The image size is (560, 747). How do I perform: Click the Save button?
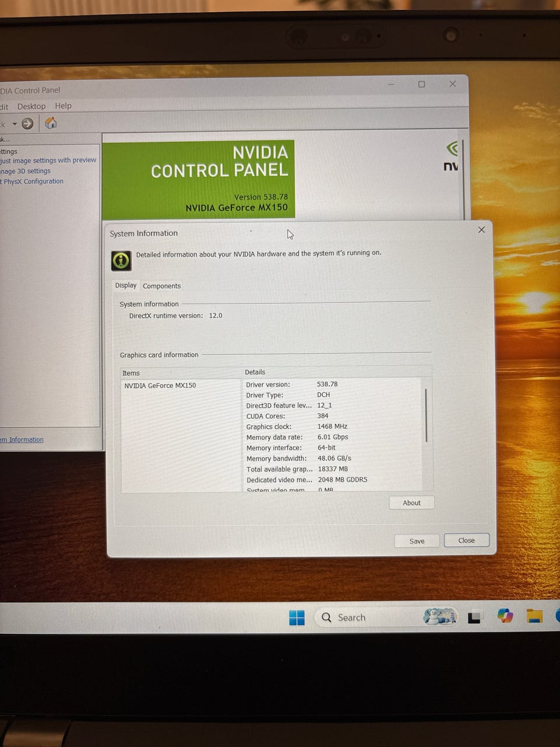tap(416, 541)
